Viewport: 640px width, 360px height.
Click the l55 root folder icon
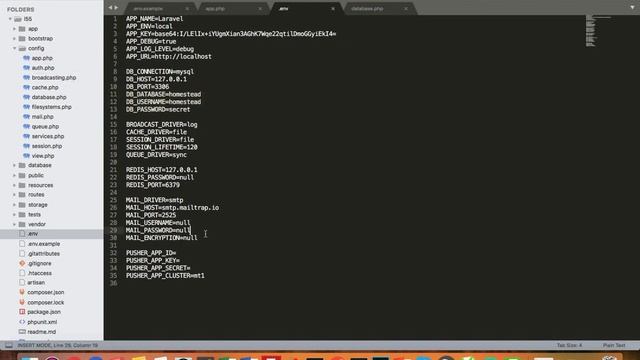tap(18, 19)
